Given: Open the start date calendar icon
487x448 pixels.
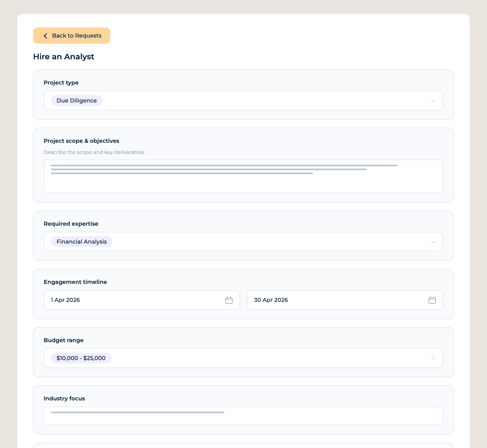Looking at the screenshot, I should [x=229, y=300].
